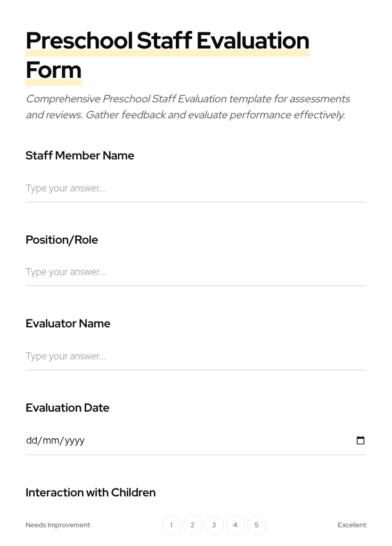Click the form description text

pos(188,107)
